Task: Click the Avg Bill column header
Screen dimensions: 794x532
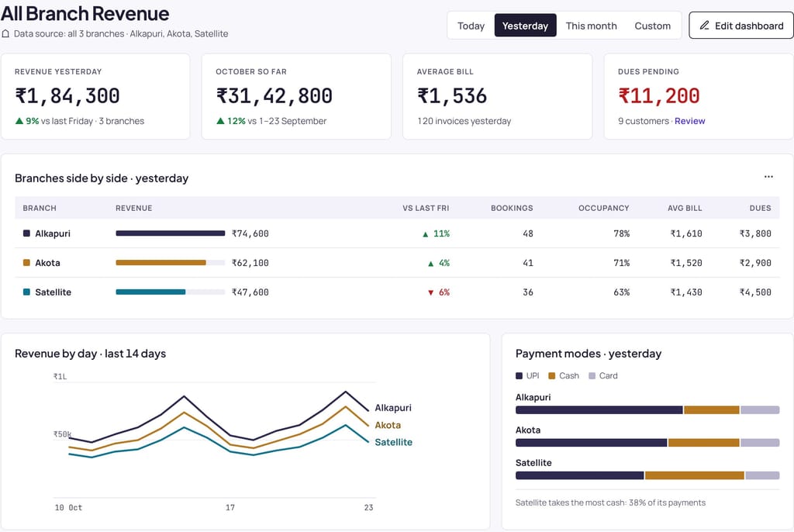Action: click(x=685, y=209)
